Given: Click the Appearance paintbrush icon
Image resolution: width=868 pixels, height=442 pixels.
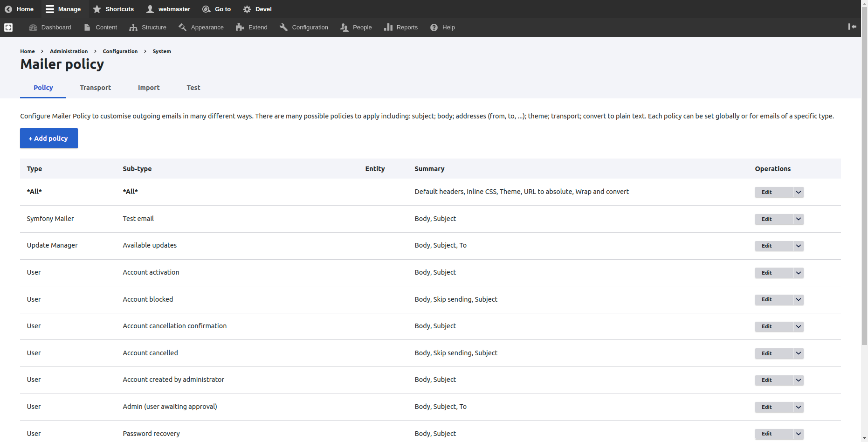Looking at the screenshot, I should tap(183, 28).
